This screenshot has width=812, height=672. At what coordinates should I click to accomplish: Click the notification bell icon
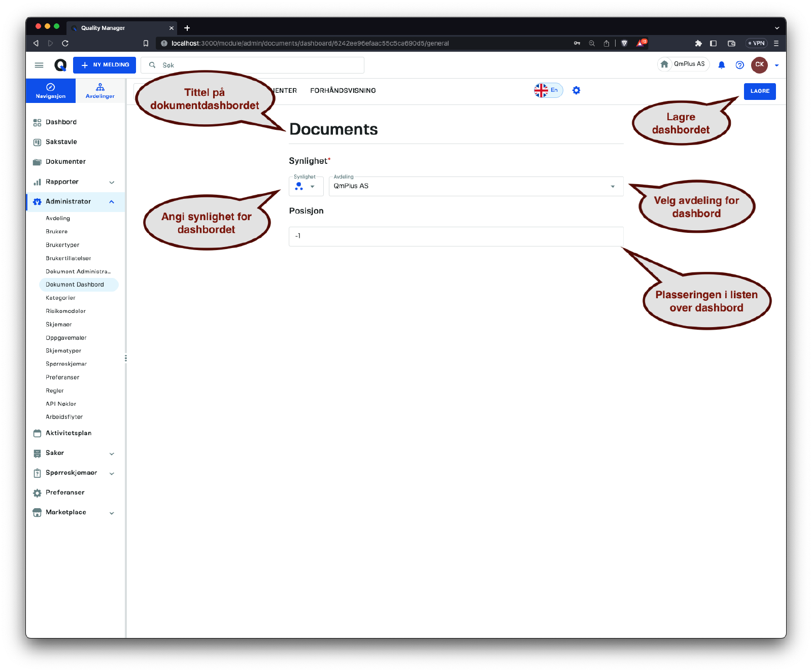(721, 65)
